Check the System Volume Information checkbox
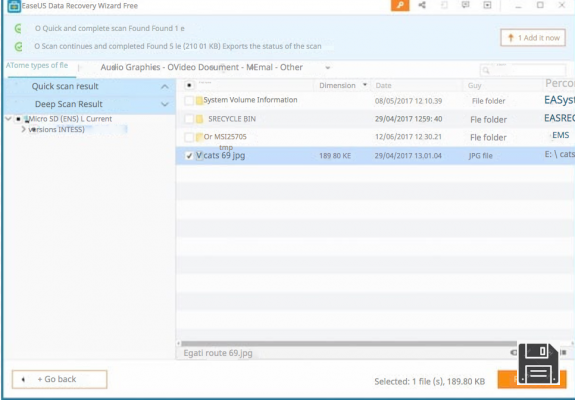The image size is (575, 400). click(x=189, y=100)
